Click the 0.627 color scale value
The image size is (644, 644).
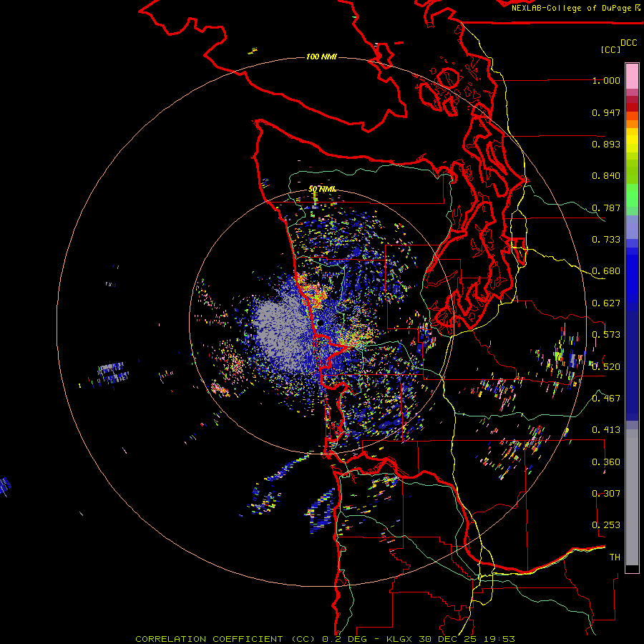click(606, 303)
